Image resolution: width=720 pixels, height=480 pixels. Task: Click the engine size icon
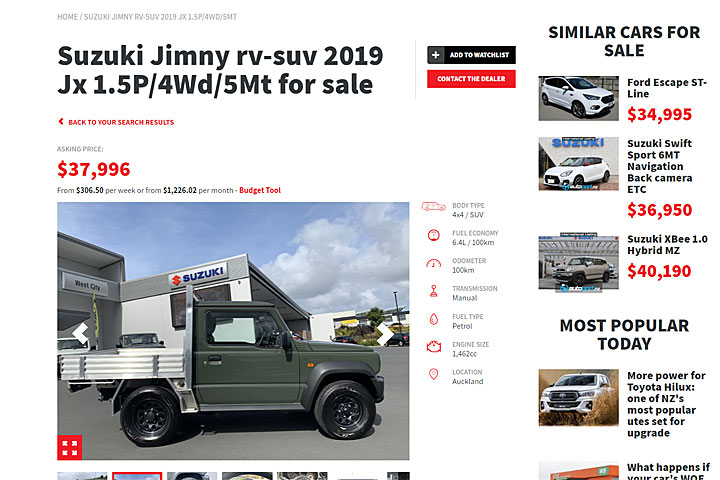tap(433, 346)
